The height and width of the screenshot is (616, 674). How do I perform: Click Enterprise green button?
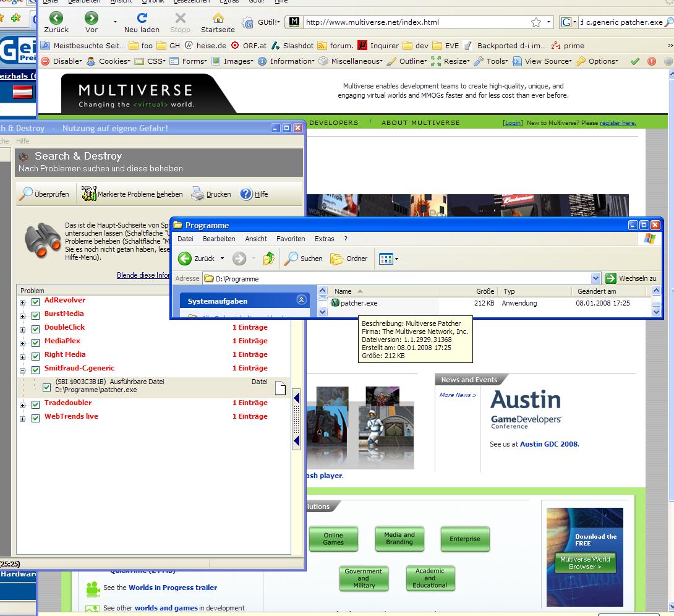point(464,539)
